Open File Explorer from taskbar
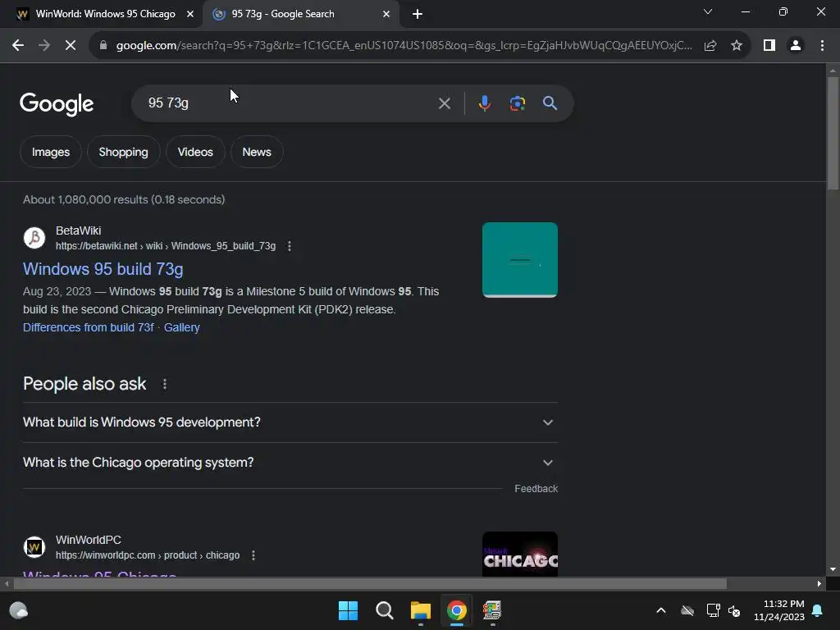The height and width of the screenshot is (630, 840). click(421, 610)
